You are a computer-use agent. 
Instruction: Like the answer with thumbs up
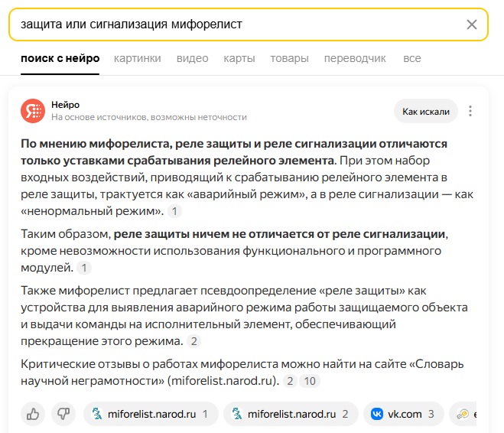point(33,414)
